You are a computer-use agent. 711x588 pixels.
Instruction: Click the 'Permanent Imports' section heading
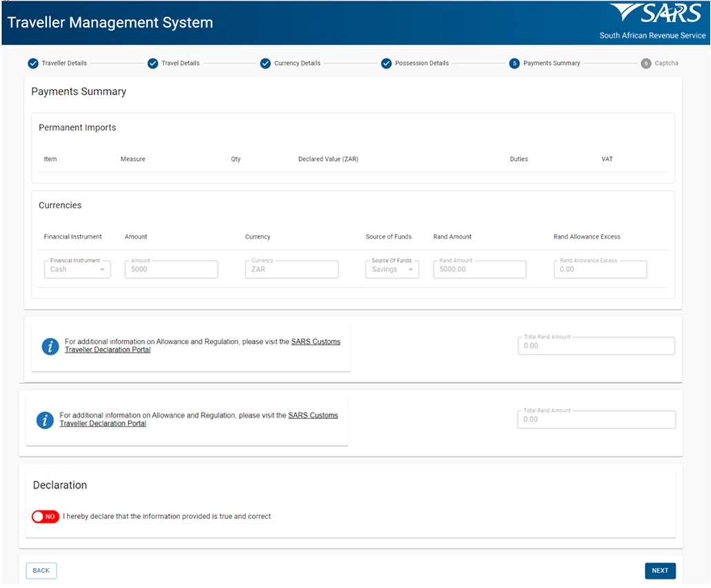77,128
